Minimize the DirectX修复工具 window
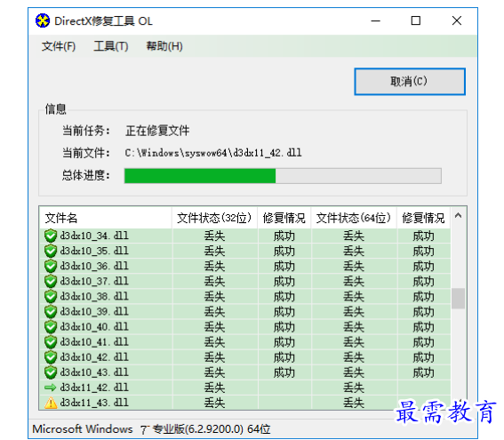The width and height of the screenshot is (504, 440). coord(375,21)
